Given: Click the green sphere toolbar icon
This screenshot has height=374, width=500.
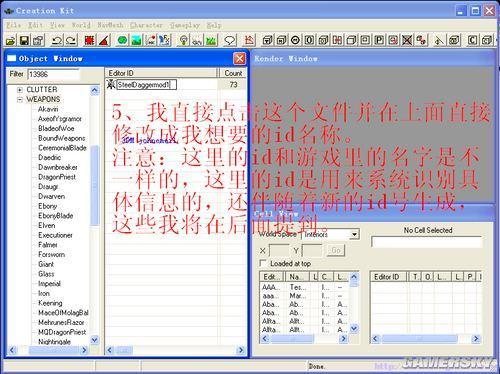Looking at the screenshot, I should 123,41.
